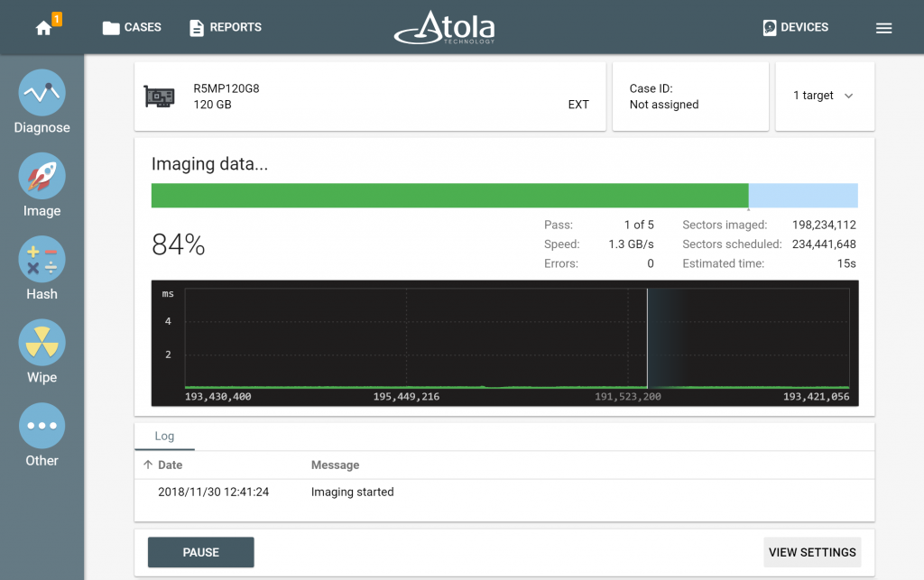Viewport: 924px width, 580px height.
Task: Open the hamburger menu
Action: [x=883, y=27]
